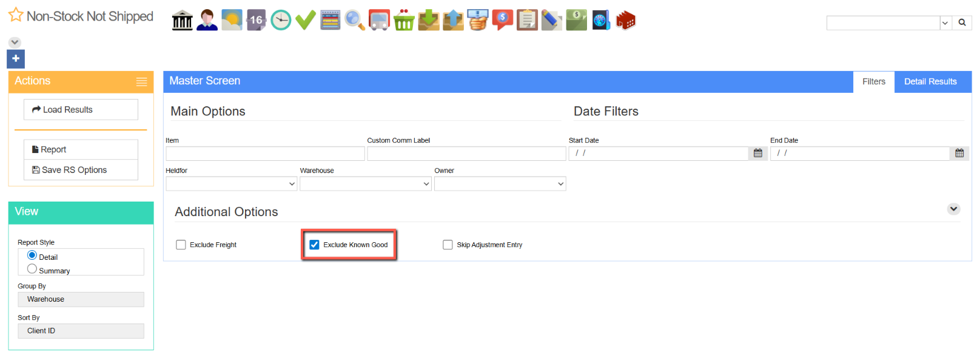Click the box with blue up arrow
This screenshot has width=980, height=360.
pyautogui.click(x=453, y=20)
